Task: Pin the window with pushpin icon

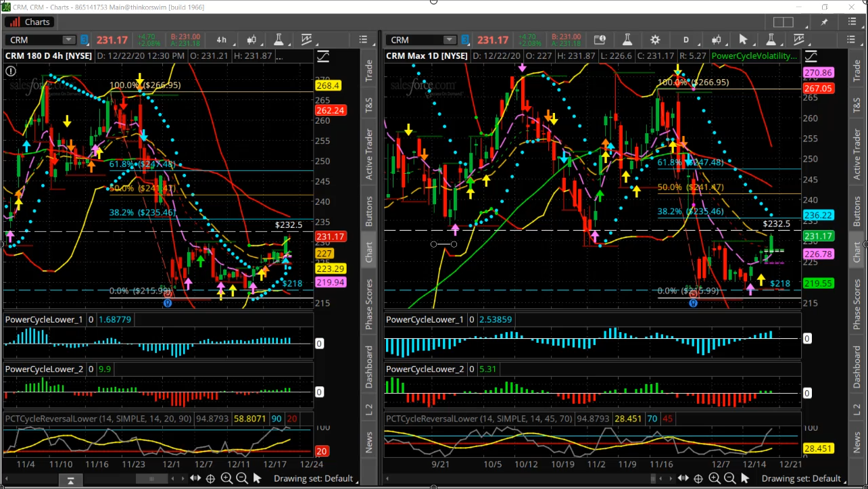Action: tap(824, 22)
